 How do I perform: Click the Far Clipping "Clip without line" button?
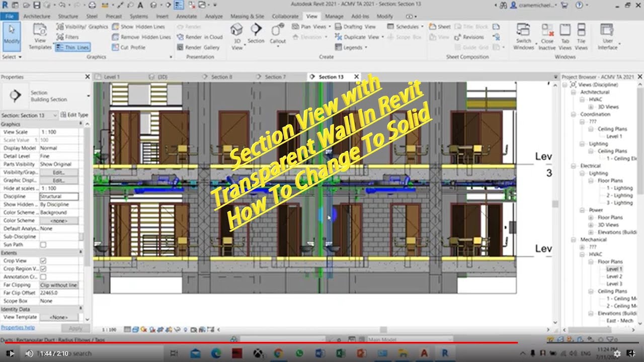pyautogui.click(x=59, y=285)
